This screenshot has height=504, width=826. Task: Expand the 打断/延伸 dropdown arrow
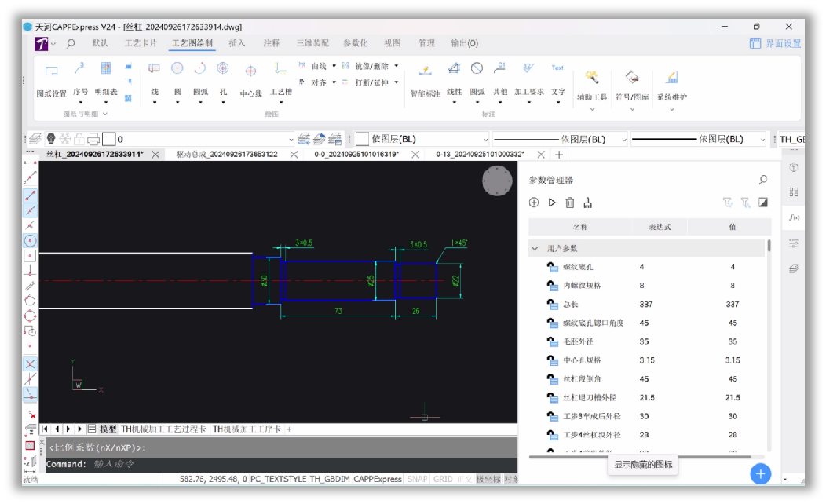pyautogui.click(x=397, y=82)
